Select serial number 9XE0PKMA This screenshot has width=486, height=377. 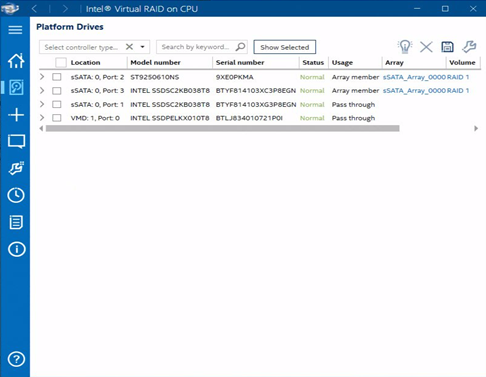(x=234, y=77)
